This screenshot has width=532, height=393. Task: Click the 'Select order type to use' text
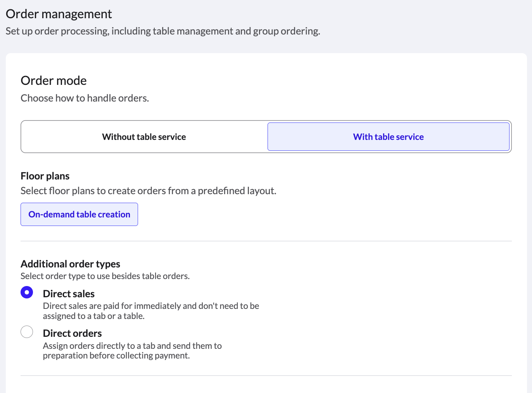tap(105, 276)
